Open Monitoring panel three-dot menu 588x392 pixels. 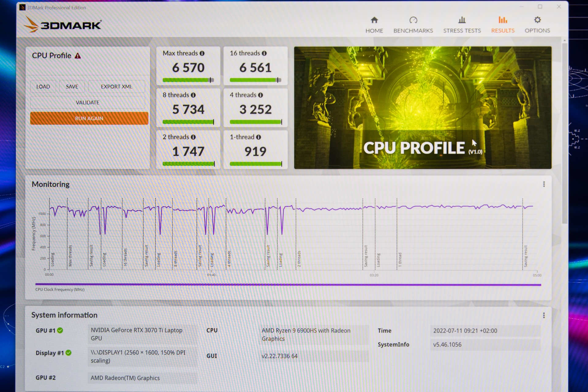click(544, 184)
